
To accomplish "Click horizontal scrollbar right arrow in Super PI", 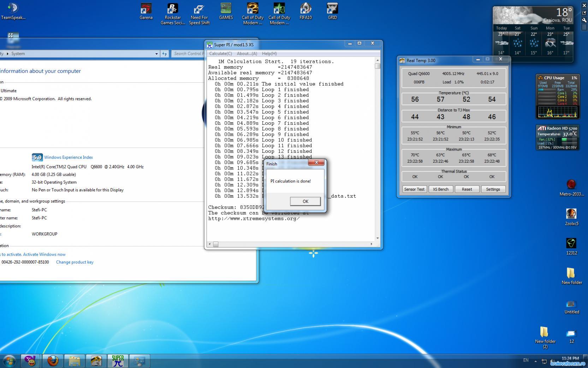I will tap(371, 244).
